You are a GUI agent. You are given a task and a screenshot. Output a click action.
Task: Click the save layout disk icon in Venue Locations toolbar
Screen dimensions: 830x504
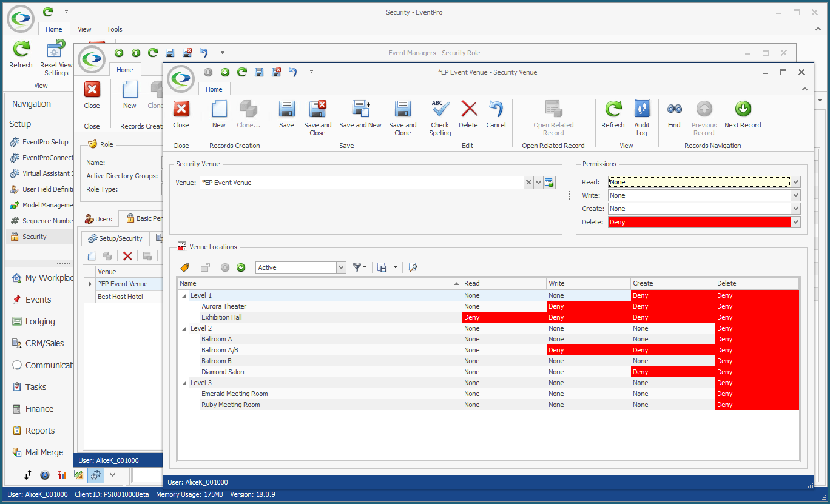(382, 267)
